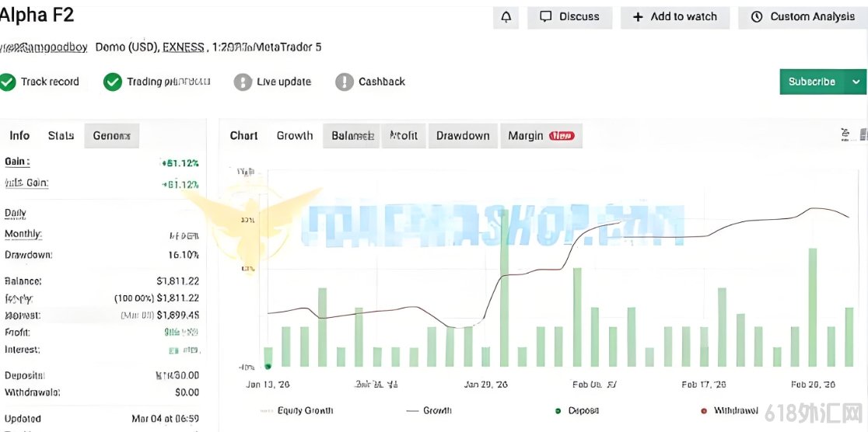The width and height of the screenshot is (868, 432).
Task: Expand the Subscribe dropdown arrow
Action: pyautogui.click(x=856, y=82)
